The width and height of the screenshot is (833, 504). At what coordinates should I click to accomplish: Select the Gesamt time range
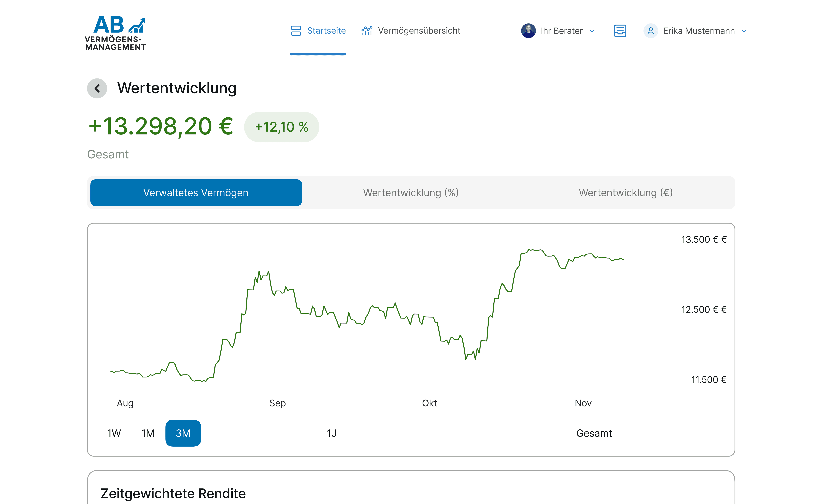[594, 433]
